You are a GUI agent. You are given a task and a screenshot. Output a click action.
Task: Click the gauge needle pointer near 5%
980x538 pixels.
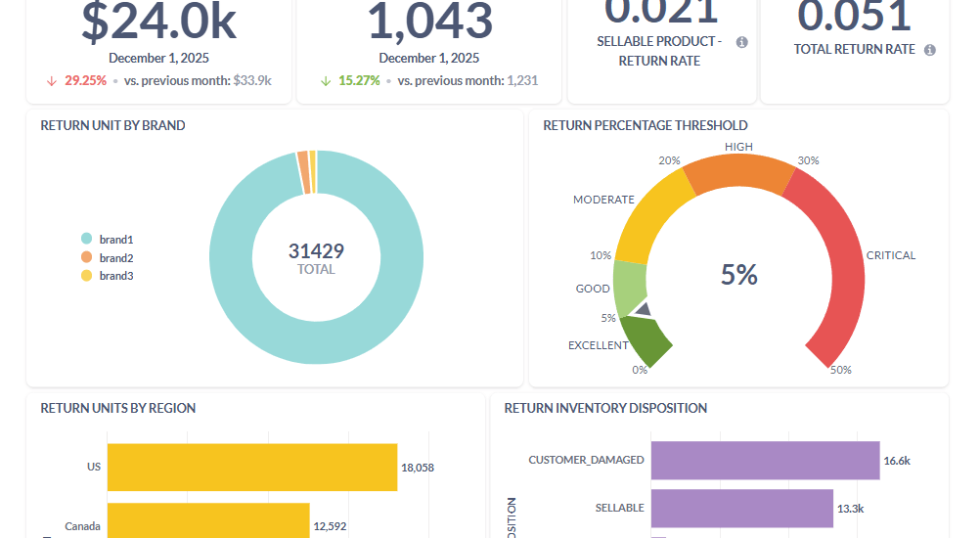click(x=642, y=310)
